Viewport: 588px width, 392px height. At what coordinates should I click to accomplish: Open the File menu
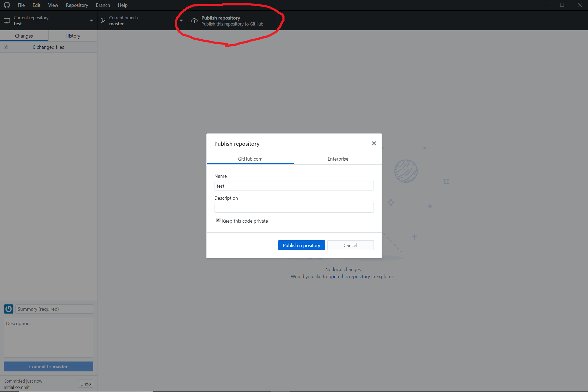click(x=21, y=5)
